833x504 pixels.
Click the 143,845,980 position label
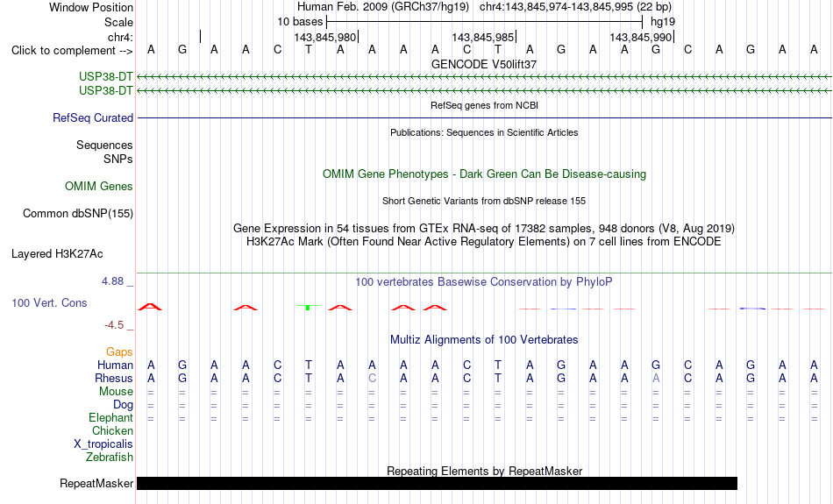tap(324, 37)
